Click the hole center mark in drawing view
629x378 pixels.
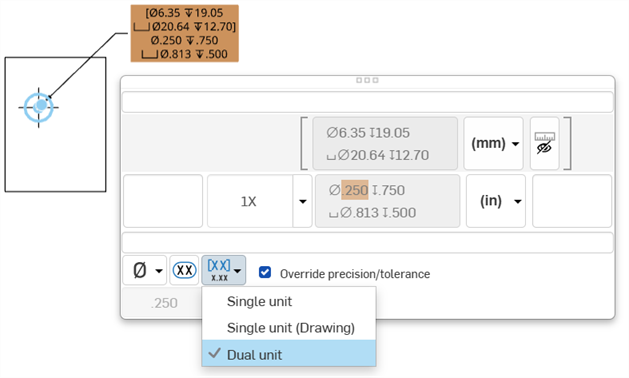[x=39, y=107]
